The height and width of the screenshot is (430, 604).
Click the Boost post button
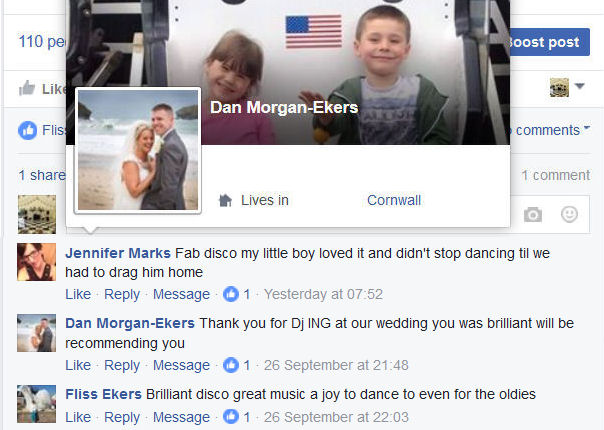click(550, 42)
